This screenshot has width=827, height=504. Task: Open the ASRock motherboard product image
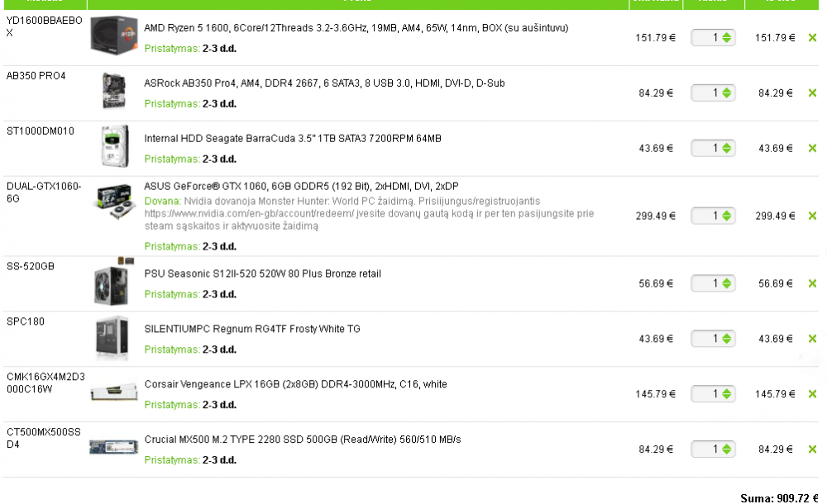point(114,91)
